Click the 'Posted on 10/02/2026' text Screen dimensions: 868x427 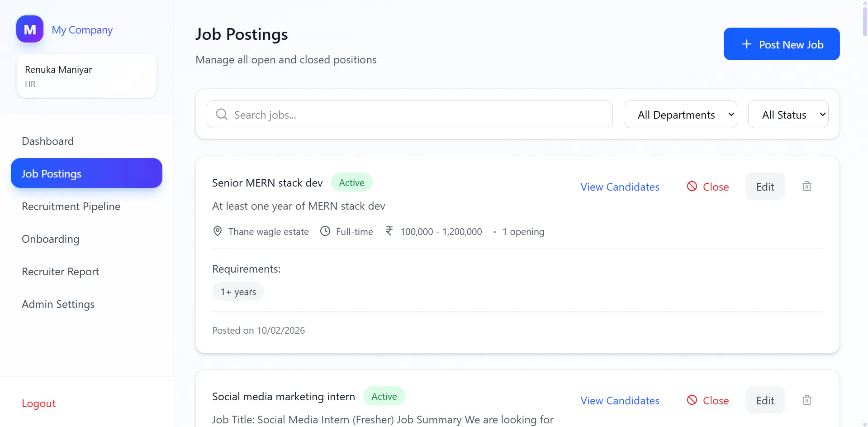(x=258, y=330)
